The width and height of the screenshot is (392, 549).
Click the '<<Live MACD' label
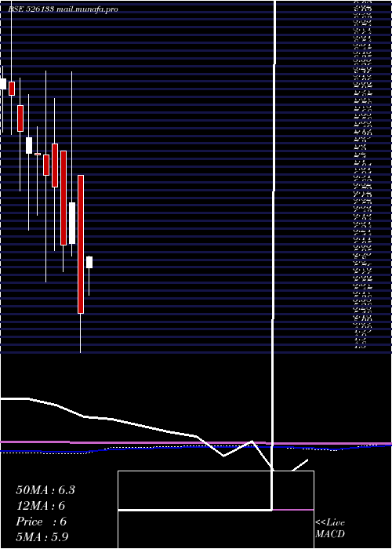coord(330,529)
